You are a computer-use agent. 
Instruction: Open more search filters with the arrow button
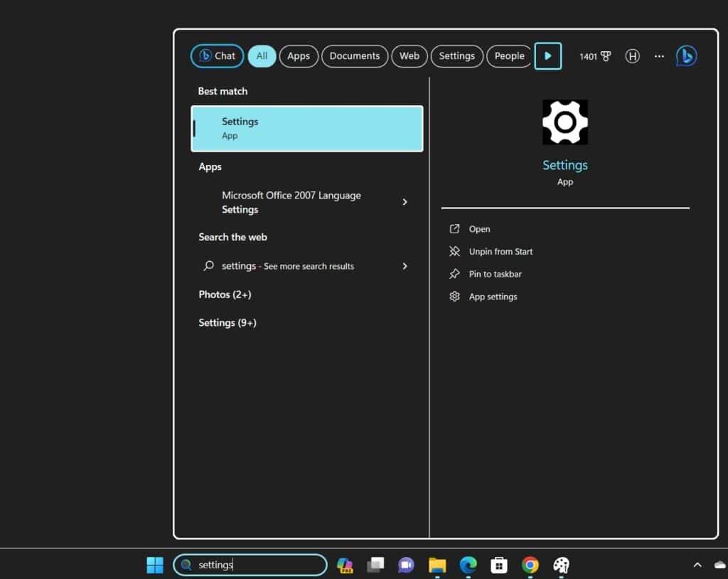(548, 56)
